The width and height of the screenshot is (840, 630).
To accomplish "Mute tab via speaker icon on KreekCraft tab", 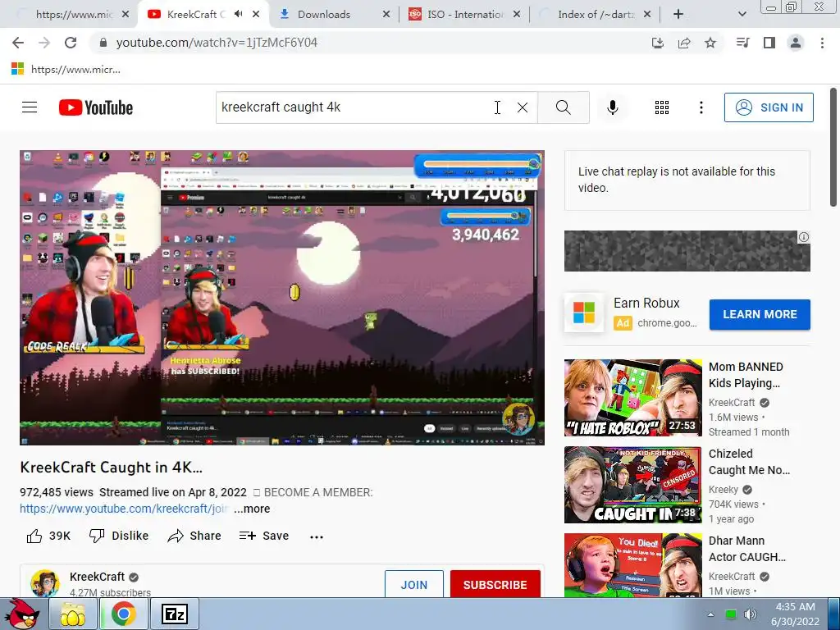I will [239, 14].
